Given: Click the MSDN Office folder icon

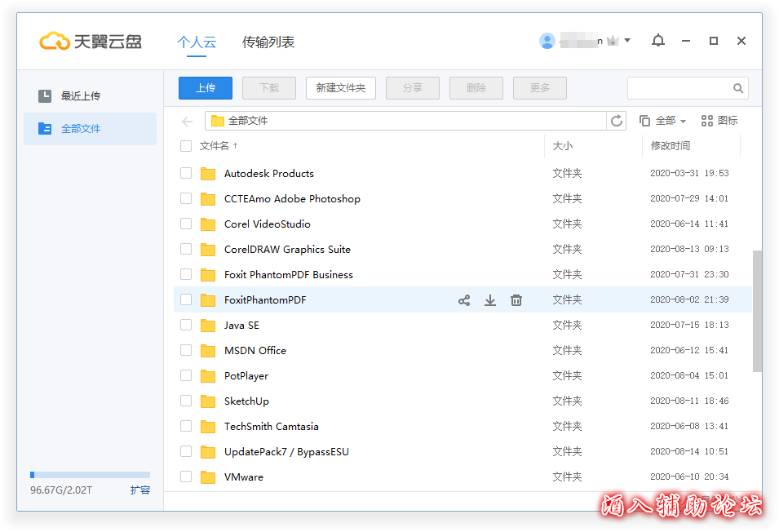Looking at the screenshot, I should (208, 351).
